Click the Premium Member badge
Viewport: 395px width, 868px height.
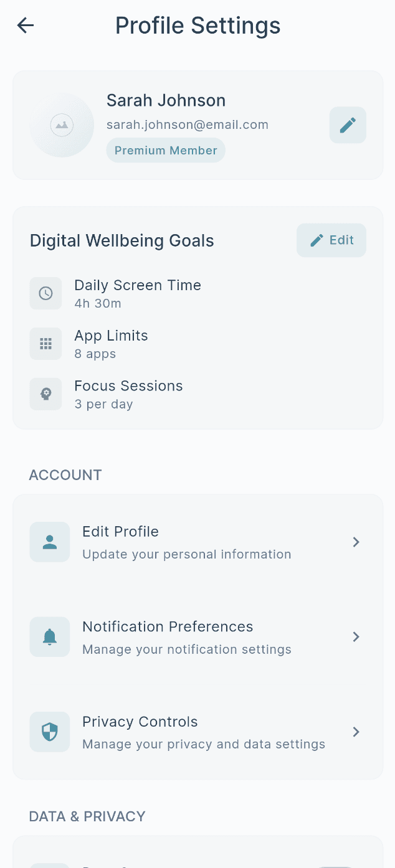coord(166,150)
